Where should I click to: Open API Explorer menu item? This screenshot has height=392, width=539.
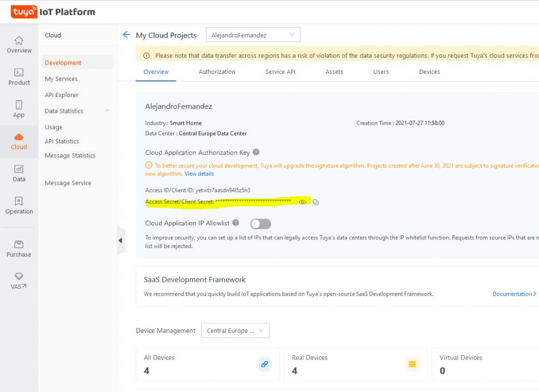61,95
